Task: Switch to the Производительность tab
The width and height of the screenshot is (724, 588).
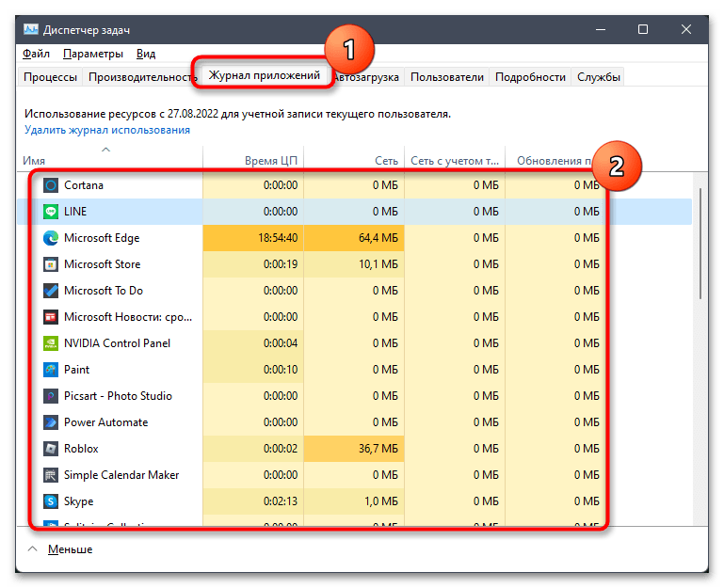Action: point(141,76)
